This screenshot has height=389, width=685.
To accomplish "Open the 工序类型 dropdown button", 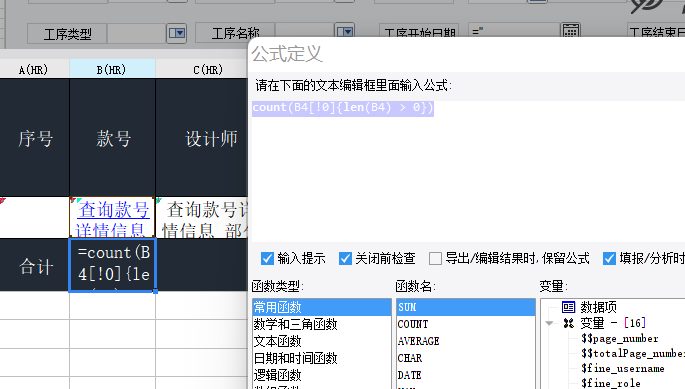I will pyautogui.click(x=176, y=33).
